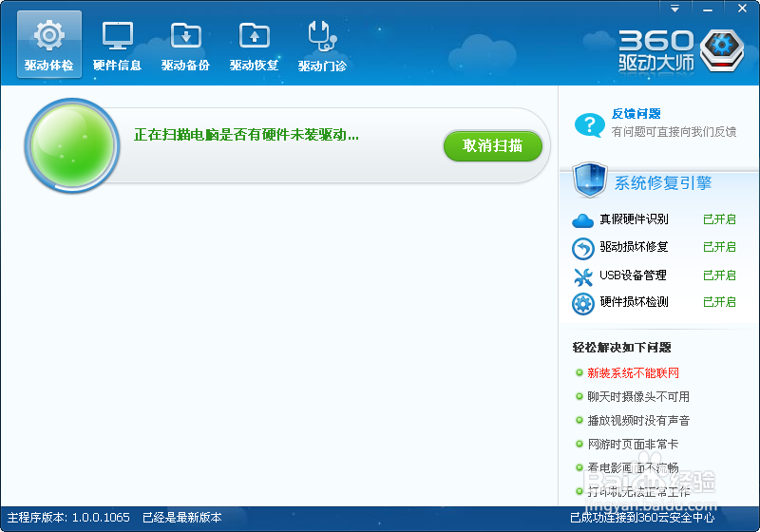Go to the 驱动恢复 restore tab
This screenshot has height=532, width=760.
tap(254, 45)
